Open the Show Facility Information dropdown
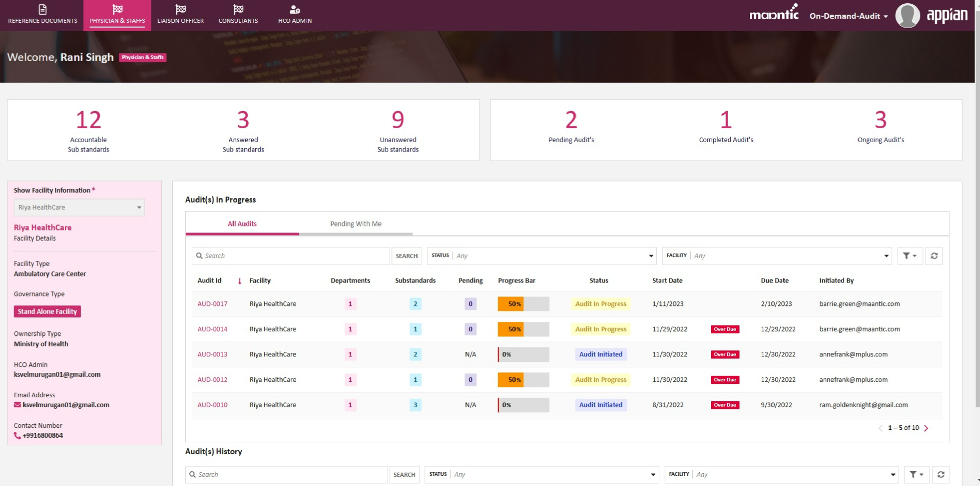Viewport: 980px width, 486px height. (79, 207)
